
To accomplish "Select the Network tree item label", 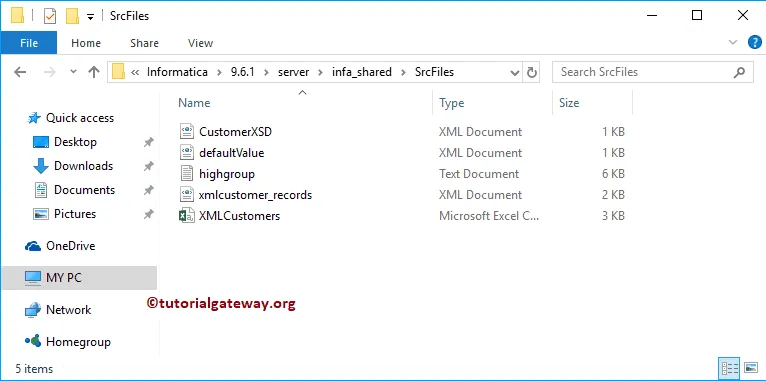I will click(68, 310).
